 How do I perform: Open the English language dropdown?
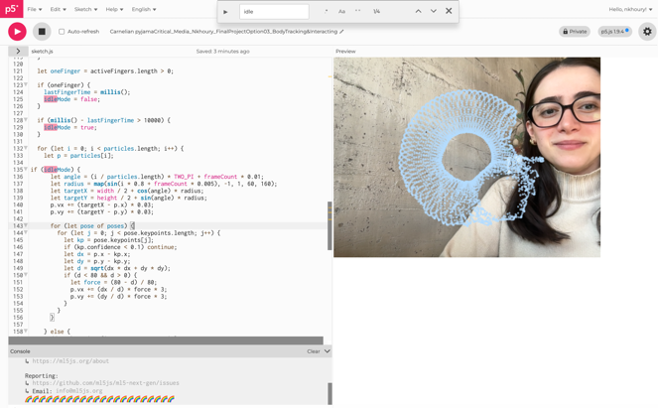pos(144,9)
